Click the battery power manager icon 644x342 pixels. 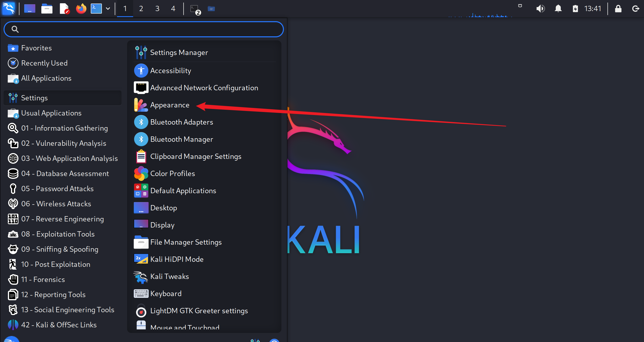point(575,9)
